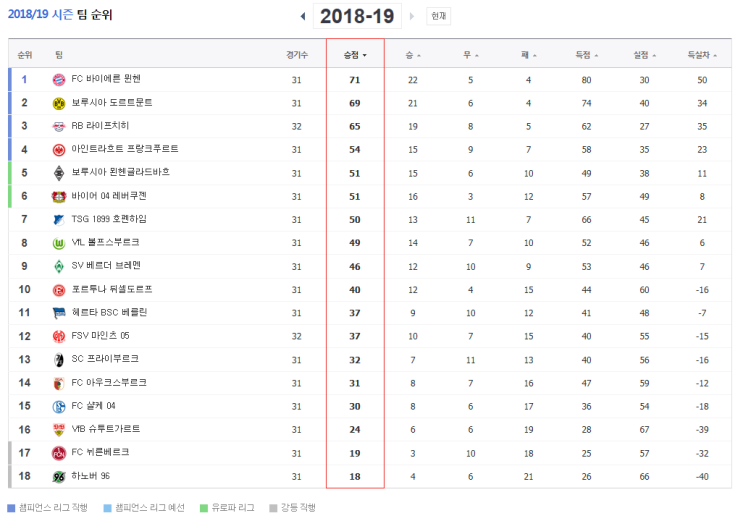The height and width of the screenshot is (521, 743).
Task: Open TSG 1899 호펜하임 team name link
Action: pos(109,219)
